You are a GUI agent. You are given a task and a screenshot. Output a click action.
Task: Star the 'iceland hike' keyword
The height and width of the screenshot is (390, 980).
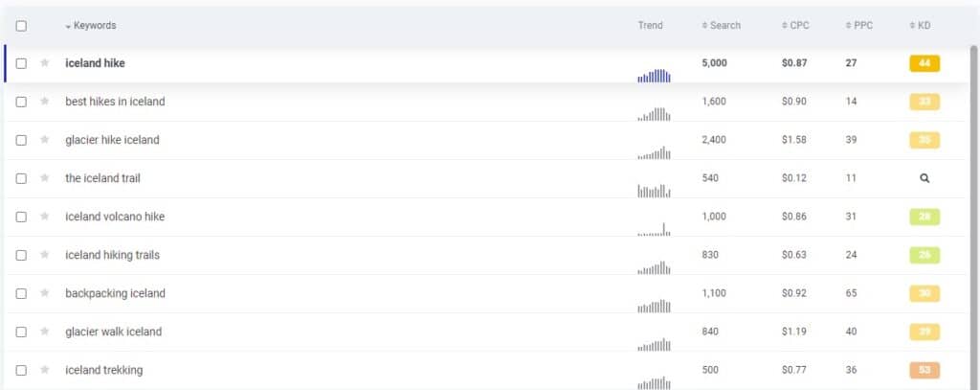coord(44,63)
